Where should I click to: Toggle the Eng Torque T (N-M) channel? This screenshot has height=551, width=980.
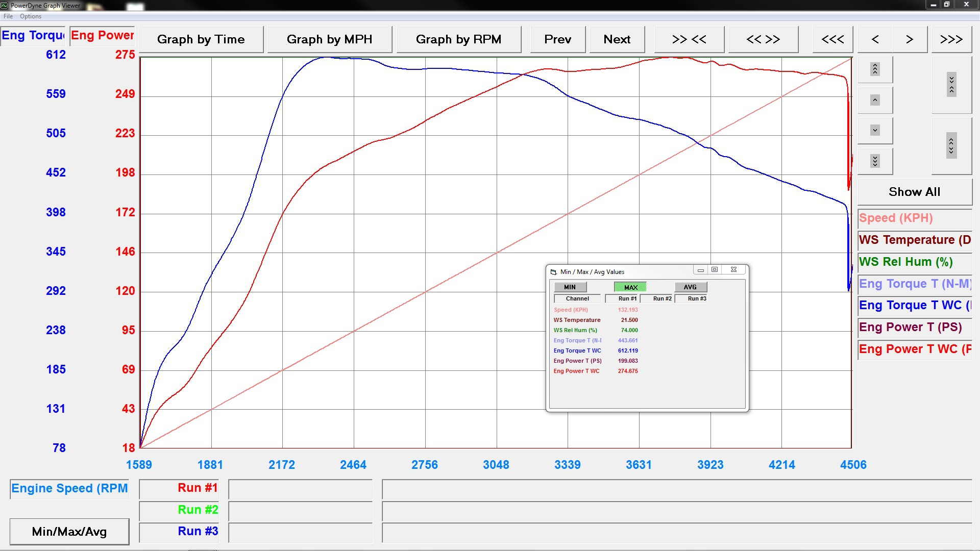pos(914,284)
